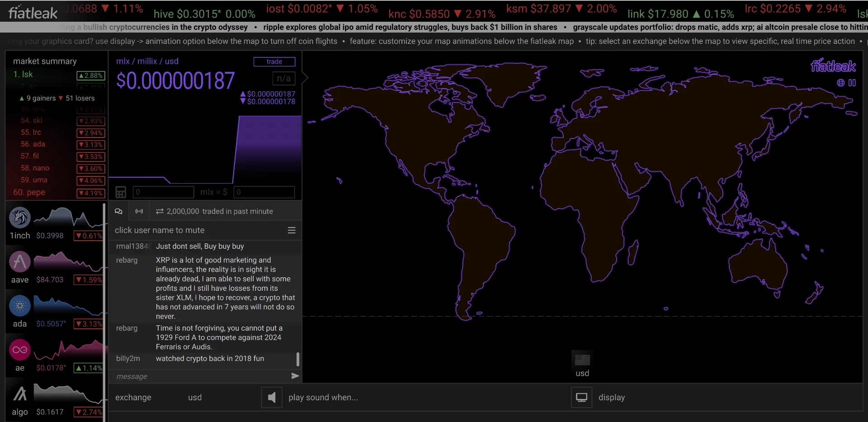Click the fiatleak logo in the header
868x422 pixels.
[x=33, y=13]
